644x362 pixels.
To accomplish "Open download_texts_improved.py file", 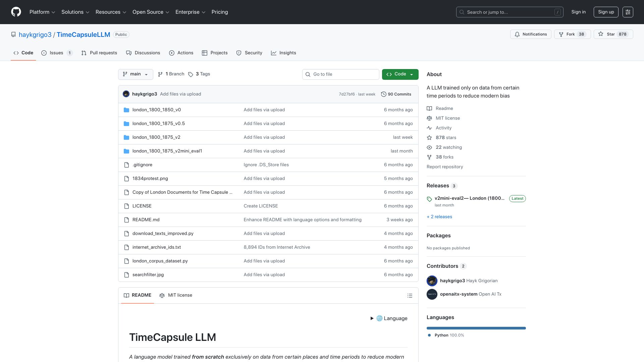I will tap(163, 234).
